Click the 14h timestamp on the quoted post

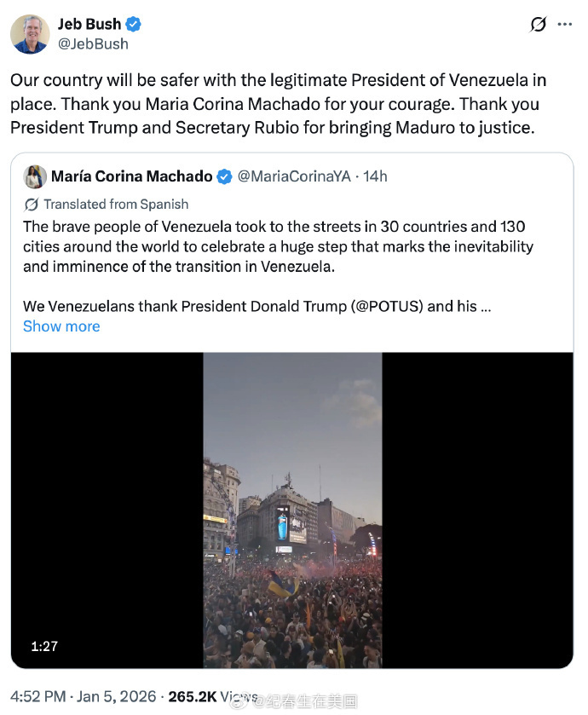click(x=375, y=176)
